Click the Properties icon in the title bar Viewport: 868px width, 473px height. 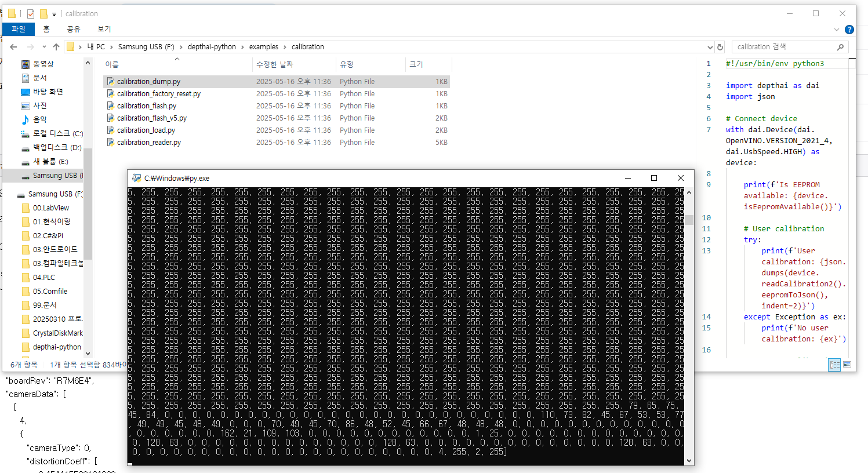pyautogui.click(x=31, y=13)
